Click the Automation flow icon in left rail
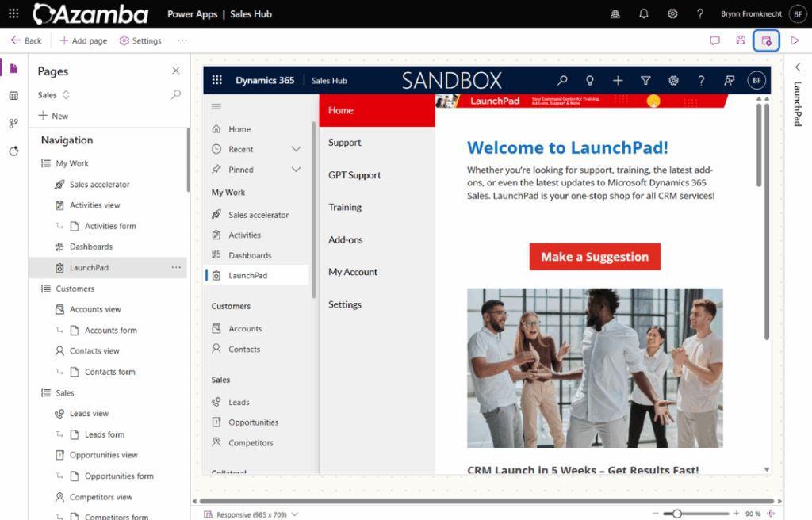This screenshot has width=812, height=520. 13,124
